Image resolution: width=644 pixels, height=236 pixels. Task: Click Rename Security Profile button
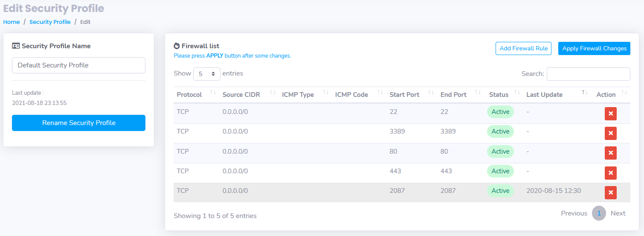[78, 123]
